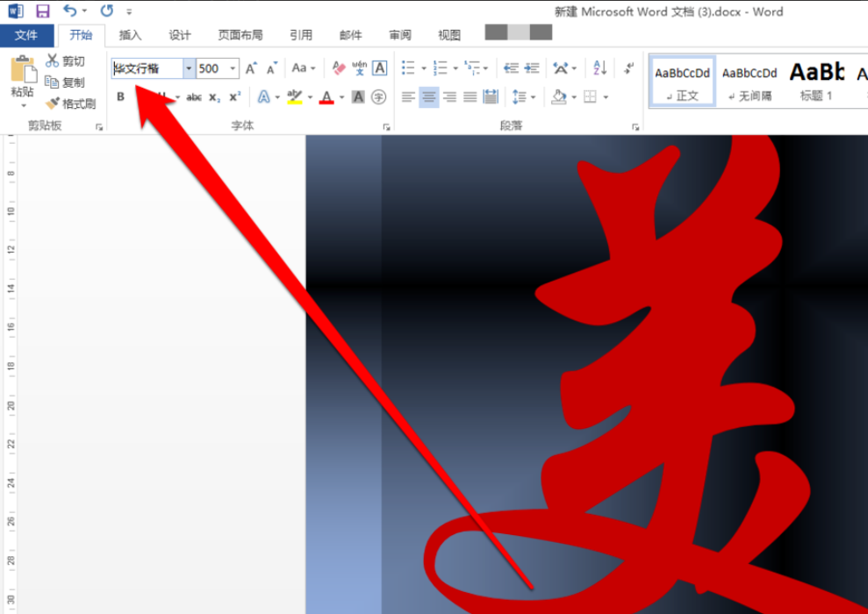868x614 pixels.
Task: Click the Text Effects glowing A icon
Action: pos(264,97)
